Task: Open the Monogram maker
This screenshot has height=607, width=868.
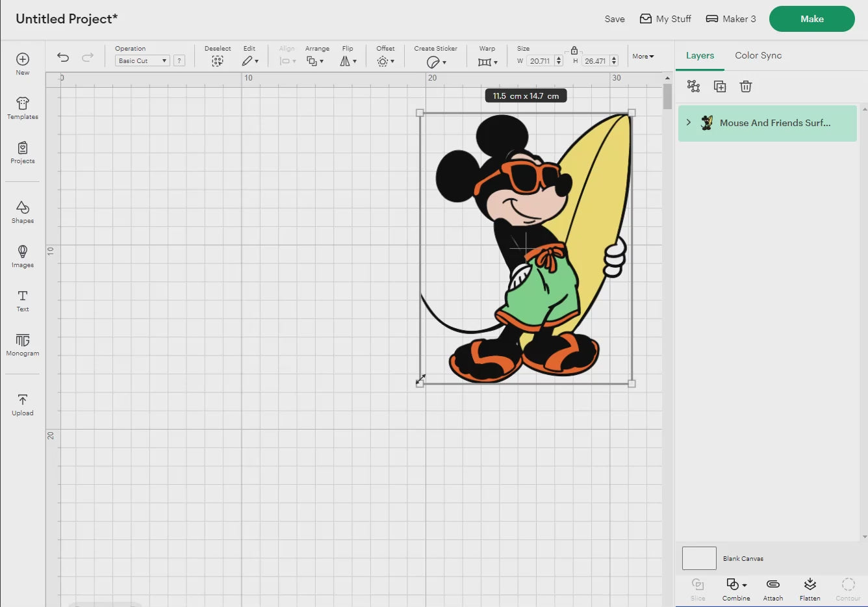Action: point(23,344)
